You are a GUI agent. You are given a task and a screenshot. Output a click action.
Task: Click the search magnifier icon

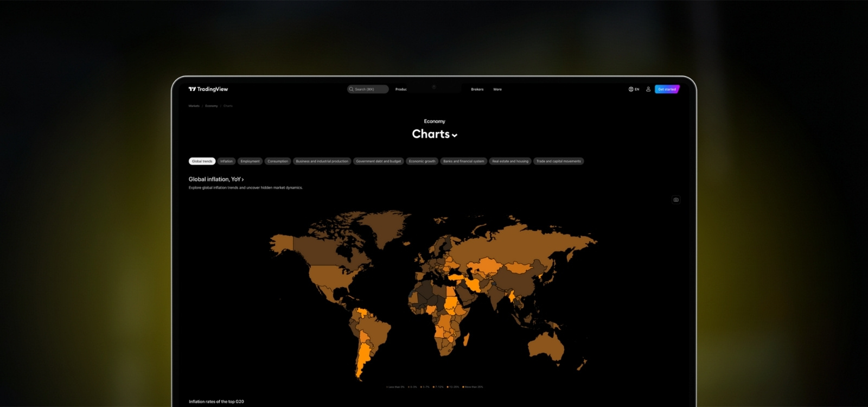tap(352, 89)
